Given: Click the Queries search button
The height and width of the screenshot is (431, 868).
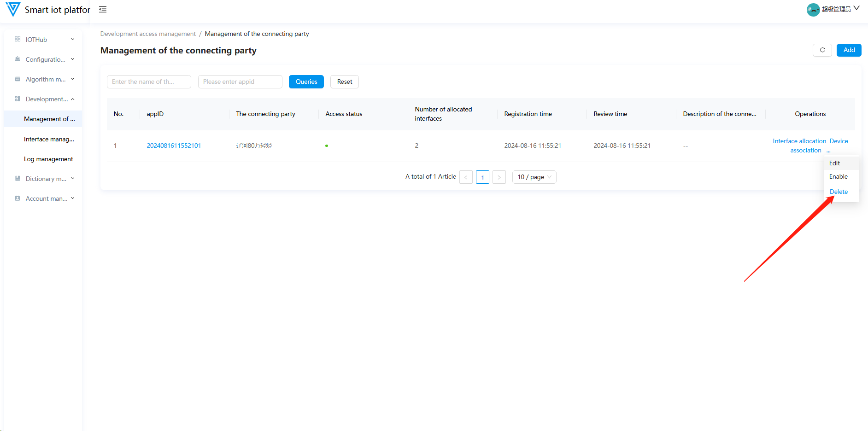Looking at the screenshot, I should tap(306, 82).
